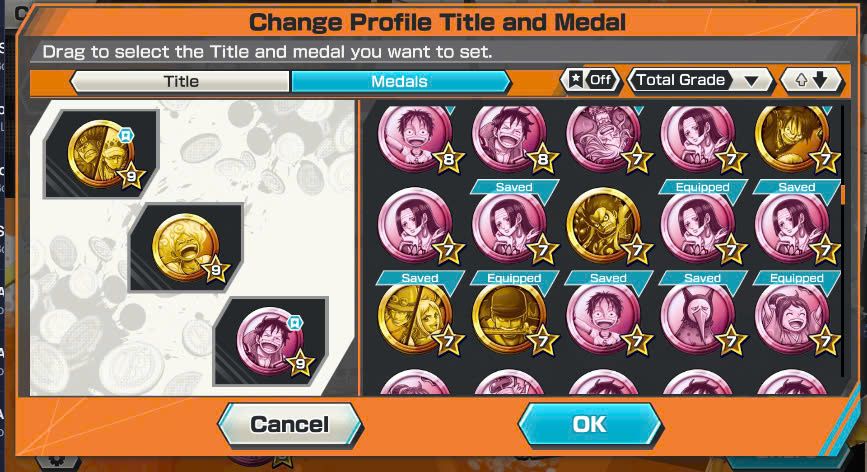This screenshot has width=867, height=472.
Task: Switch to the Title tab
Action: click(180, 81)
